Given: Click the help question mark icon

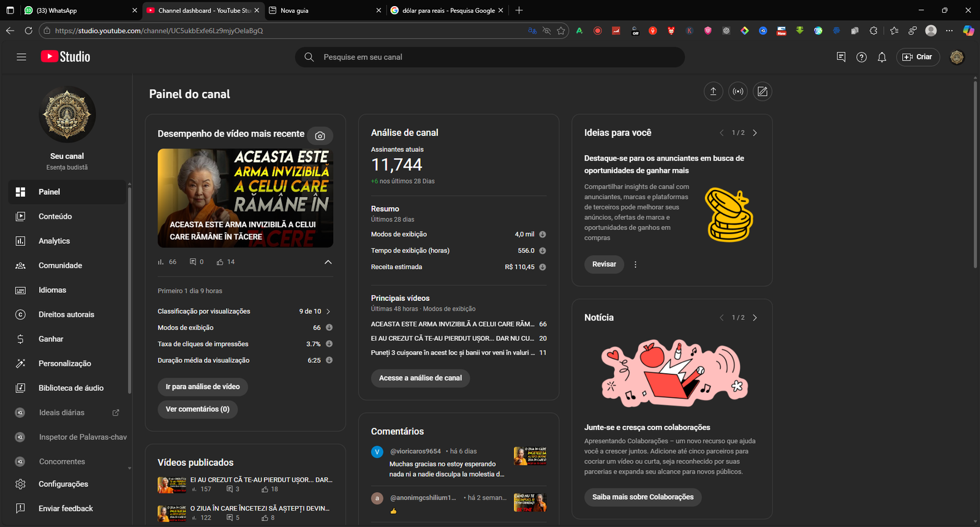Looking at the screenshot, I should pyautogui.click(x=861, y=57).
